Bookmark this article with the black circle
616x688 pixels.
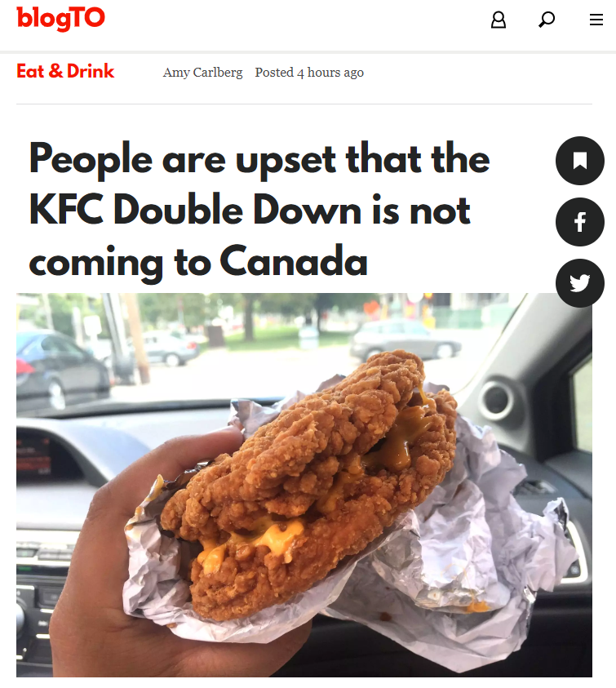click(579, 161)
